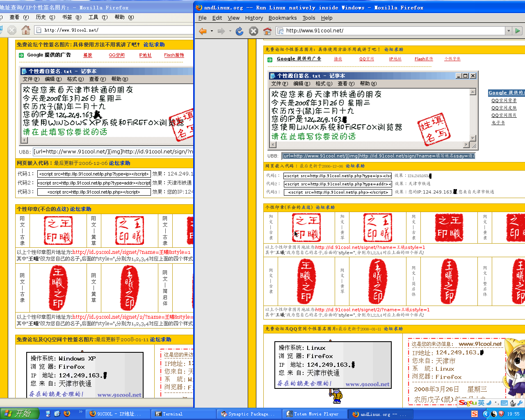
Task: Click 播放 ad link in andLinux Firefox page
Action: 338,59
